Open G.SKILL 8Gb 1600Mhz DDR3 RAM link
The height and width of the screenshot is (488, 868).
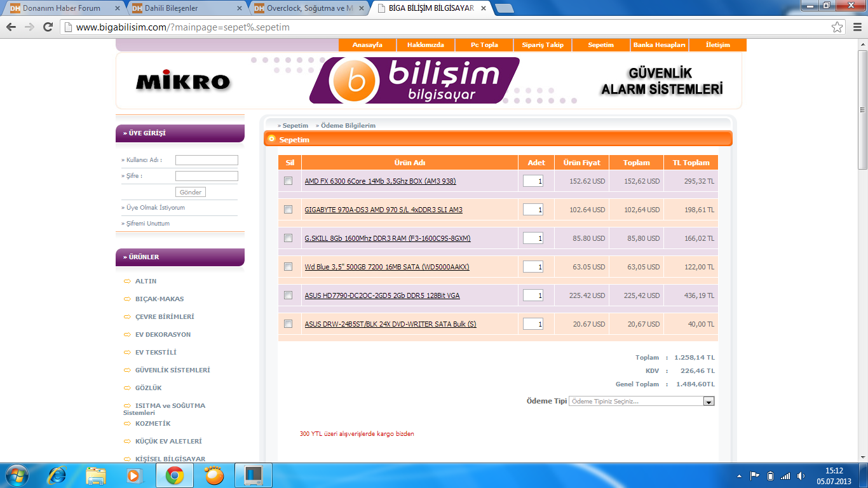point(388,238)
